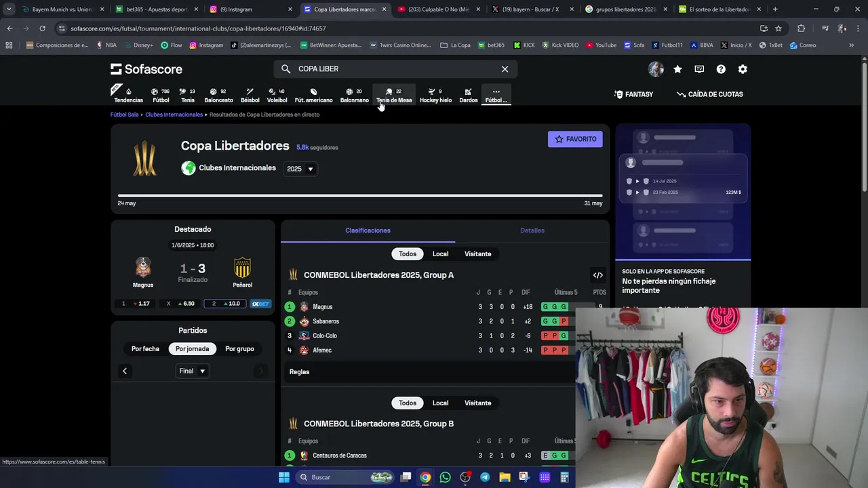
Task: Bookmark this page with the star
Action: point(778,28)
